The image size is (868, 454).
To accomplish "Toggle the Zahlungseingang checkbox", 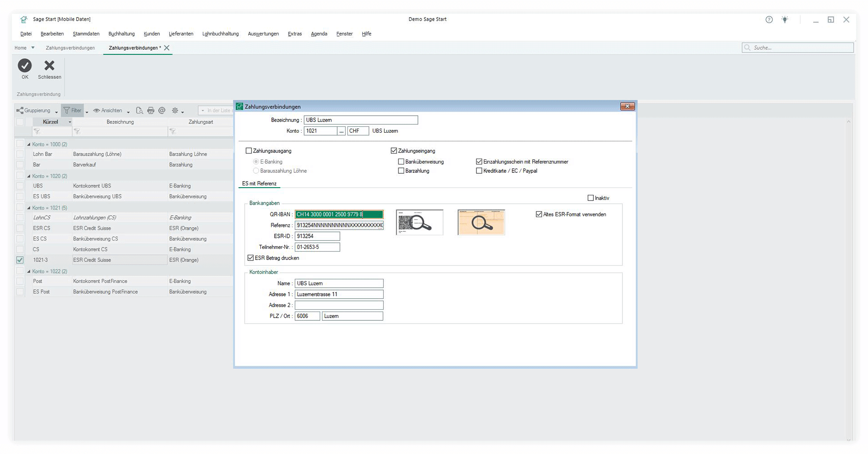I will 394,151.
